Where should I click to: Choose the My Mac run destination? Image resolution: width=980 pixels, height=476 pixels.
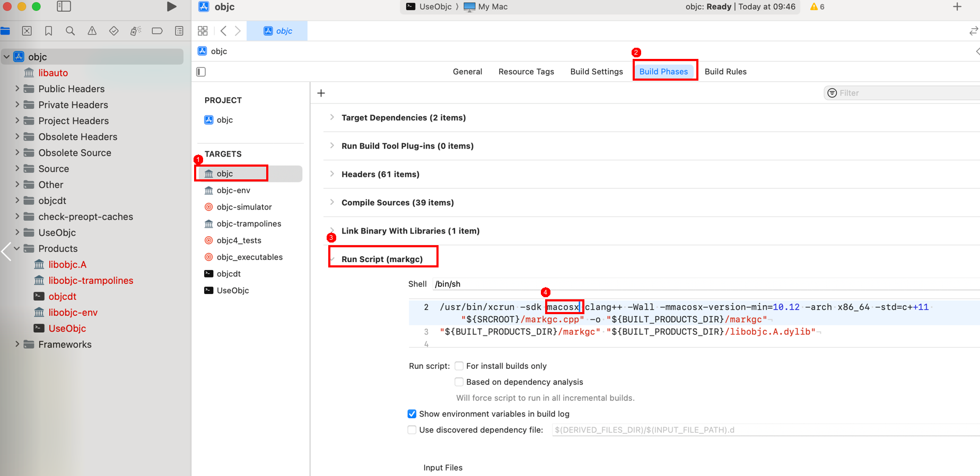486,7
